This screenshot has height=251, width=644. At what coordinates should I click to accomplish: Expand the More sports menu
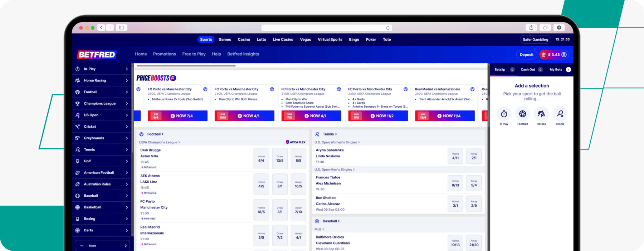(102, 246)
